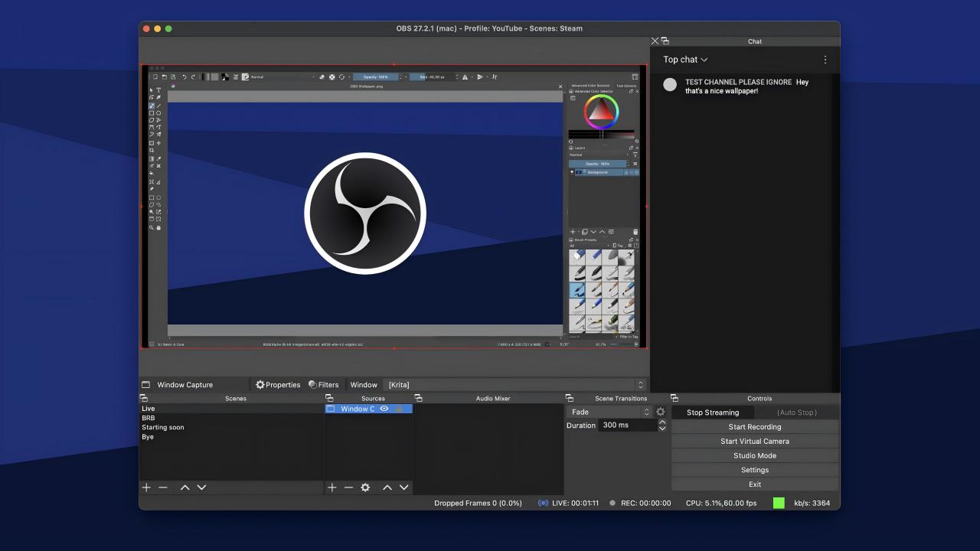
Task: Float the Scene Transitions dock with its pop-out icon
Action: pyautogui.click(x=569, y=398)
